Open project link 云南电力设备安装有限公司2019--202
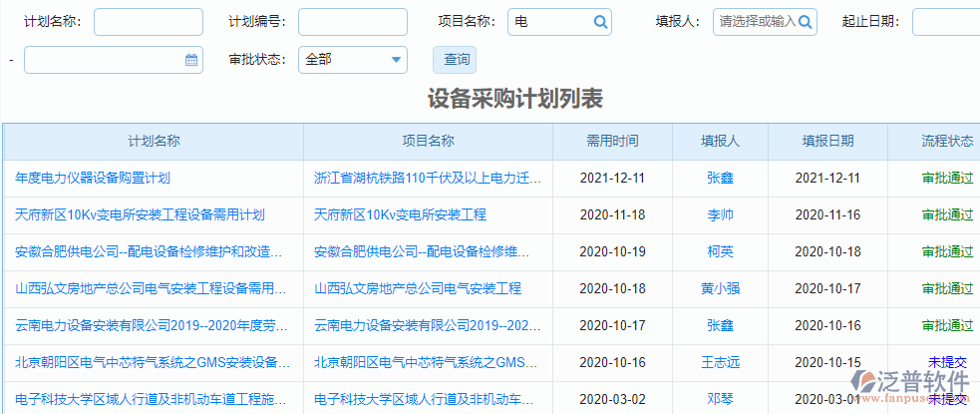 pyautogui.click(x=428, y=326)
